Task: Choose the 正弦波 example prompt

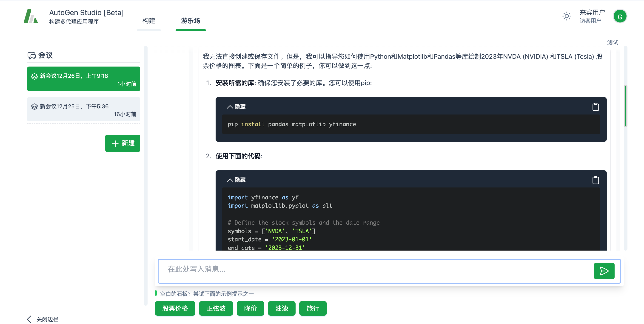Action: (x=216, y=308)
